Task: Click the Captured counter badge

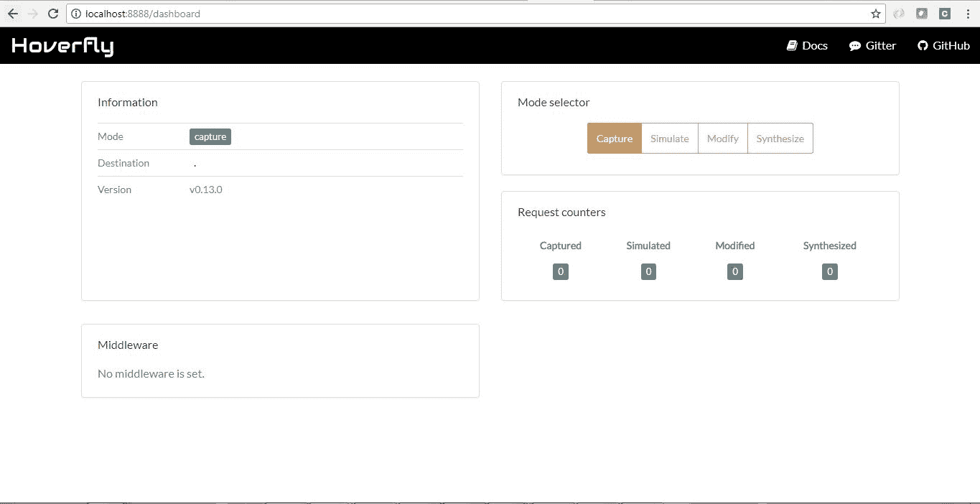Action: [561, 271]
